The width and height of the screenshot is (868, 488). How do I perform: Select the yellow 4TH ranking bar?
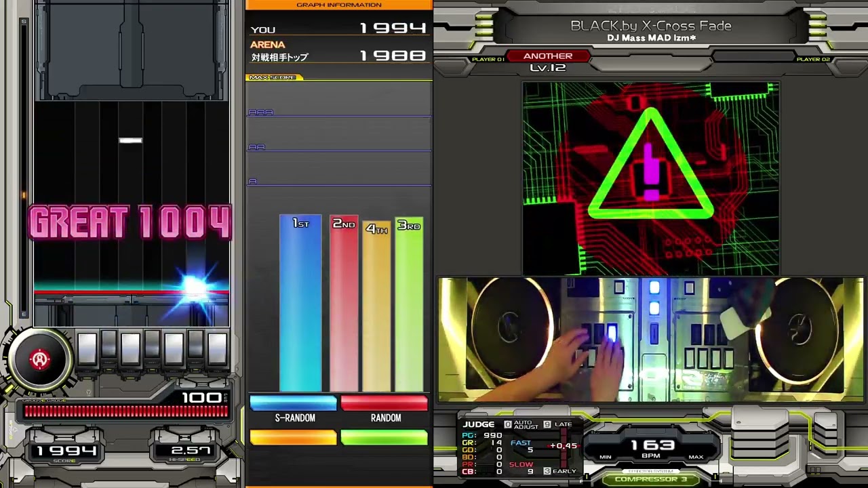[x=376, y=306]
